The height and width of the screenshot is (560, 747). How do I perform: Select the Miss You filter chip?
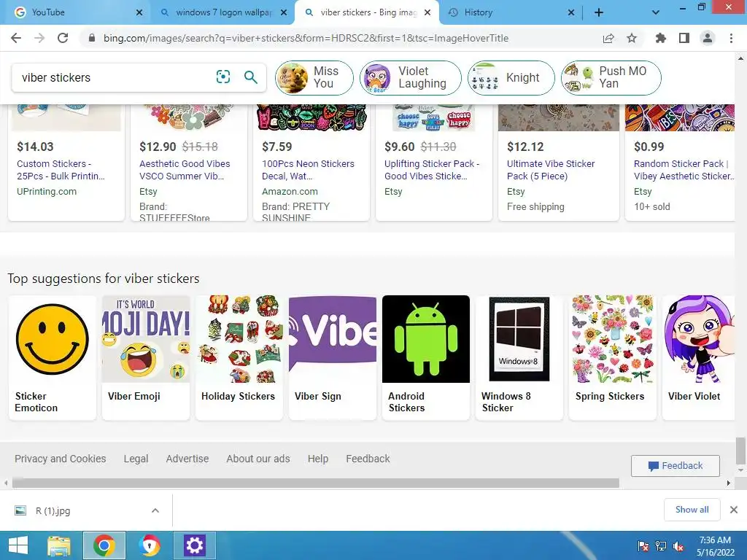[x=314, y=77]
